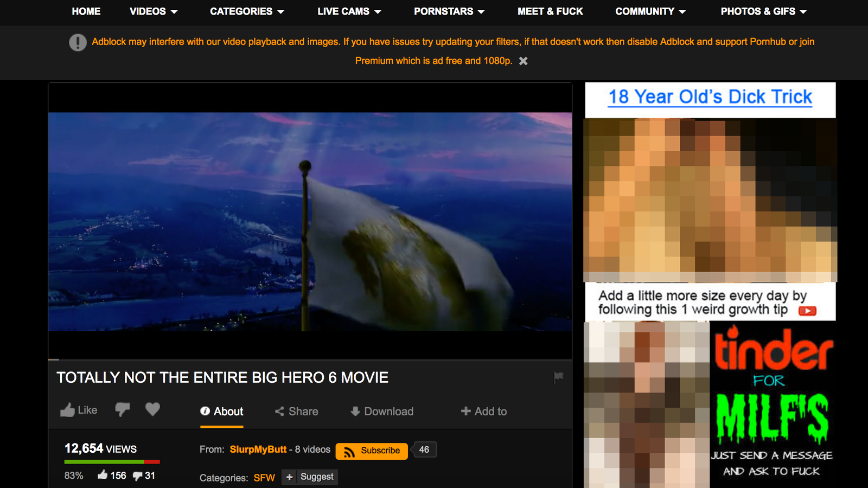Click the '8 videos' uploader text
This screenshot has width=868, height=488.
click(312, 450)
